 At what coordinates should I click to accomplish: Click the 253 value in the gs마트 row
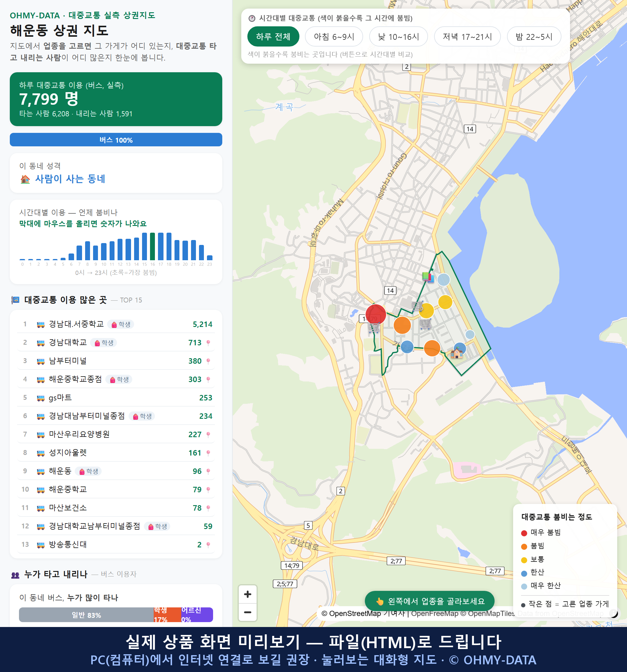(x=205, y=398)
